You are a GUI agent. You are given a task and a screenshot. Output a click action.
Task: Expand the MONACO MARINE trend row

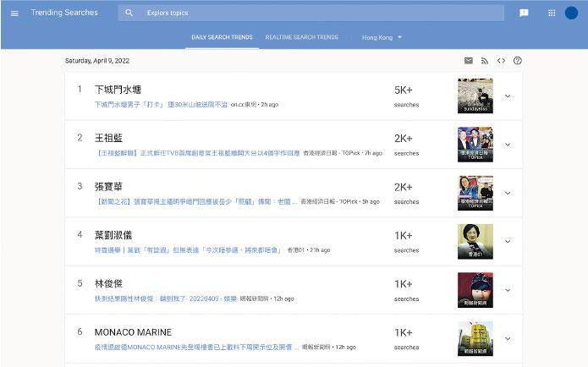(508, 338)
